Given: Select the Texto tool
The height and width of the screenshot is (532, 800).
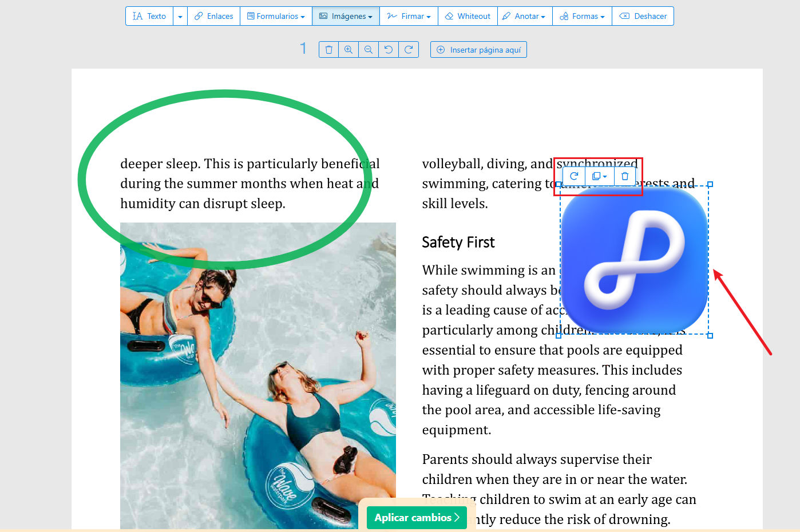Looking at the screenshot, I should pyautogui.click(x=149, y=17).
